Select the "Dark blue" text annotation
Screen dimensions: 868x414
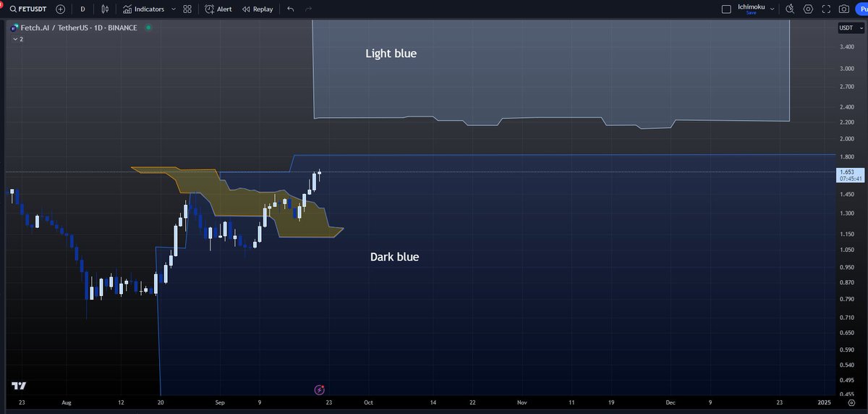pyautogui.click(x=394, y=257)
